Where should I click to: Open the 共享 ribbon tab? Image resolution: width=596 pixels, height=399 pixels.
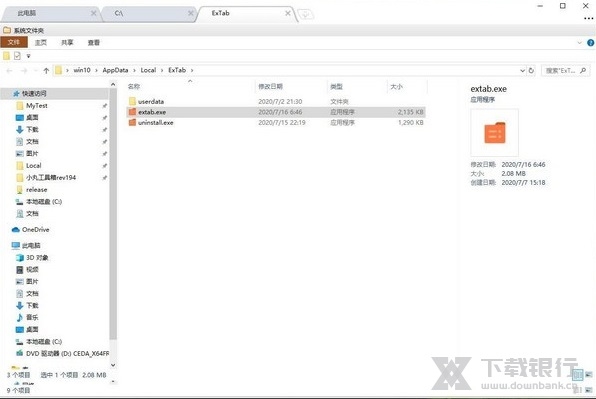(67, 43)
